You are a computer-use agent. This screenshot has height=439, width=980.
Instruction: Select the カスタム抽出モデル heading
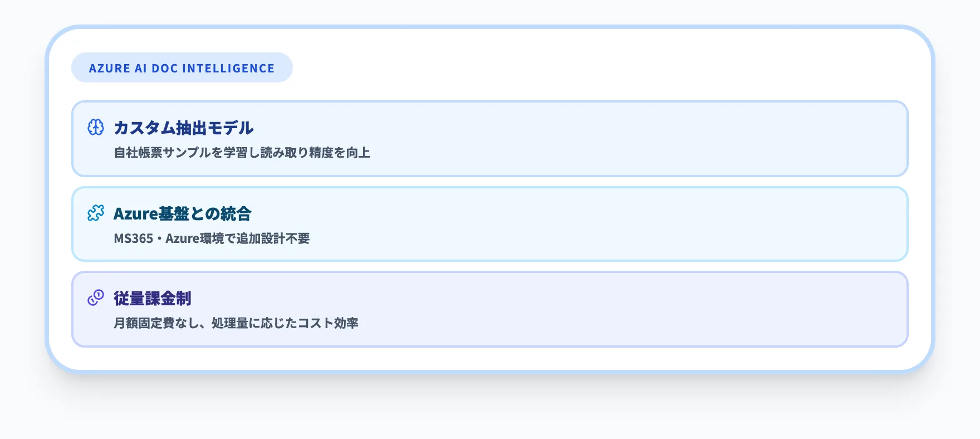[183, 128]
